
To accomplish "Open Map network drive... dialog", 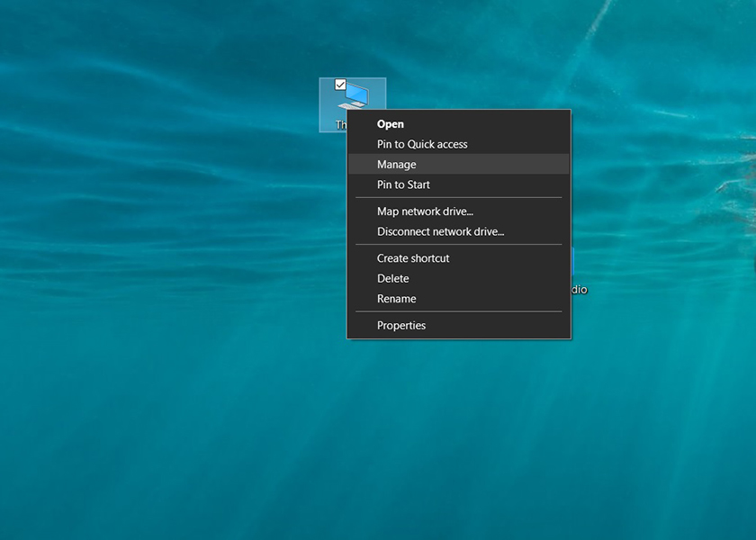I will pyautogui.click(x=425, y=211).
